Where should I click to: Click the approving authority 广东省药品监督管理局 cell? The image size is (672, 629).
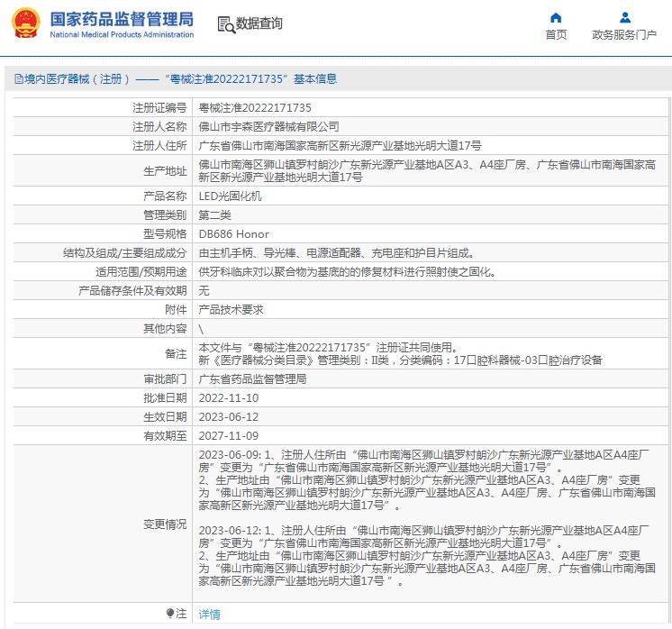tap(252, 379)
